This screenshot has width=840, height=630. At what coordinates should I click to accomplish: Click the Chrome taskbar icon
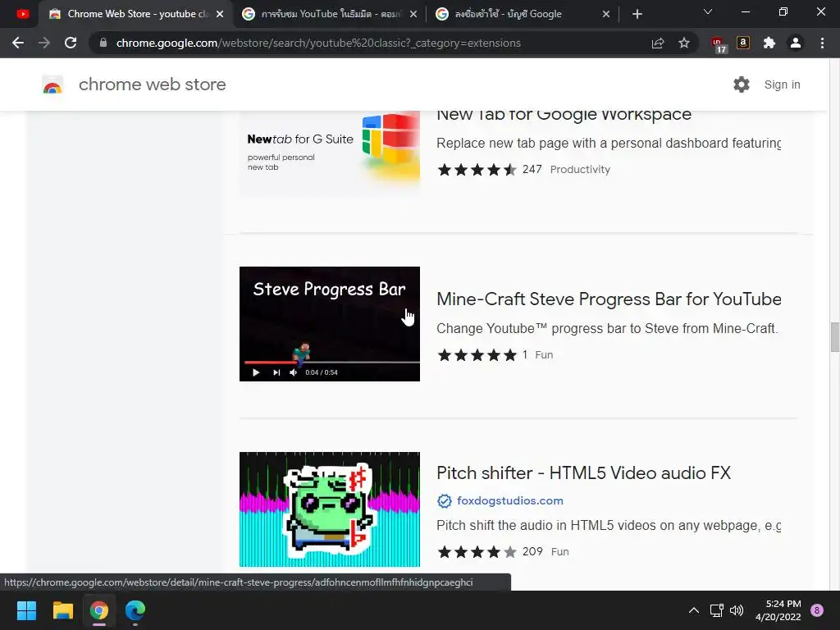tap(99, 610)
